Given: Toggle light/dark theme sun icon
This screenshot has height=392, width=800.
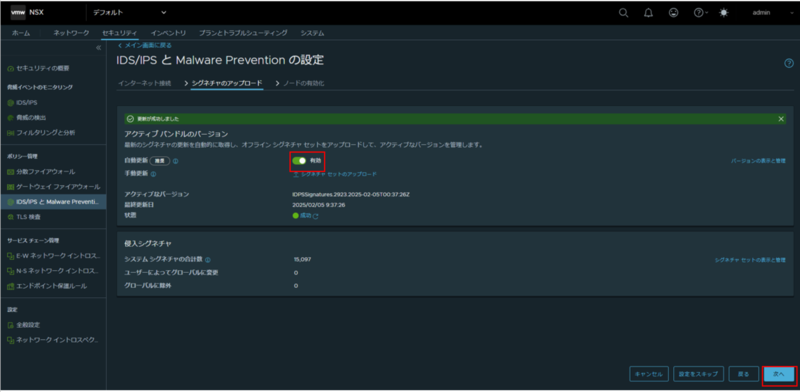Looking at the screenshot, I should [x=724, y=13].
